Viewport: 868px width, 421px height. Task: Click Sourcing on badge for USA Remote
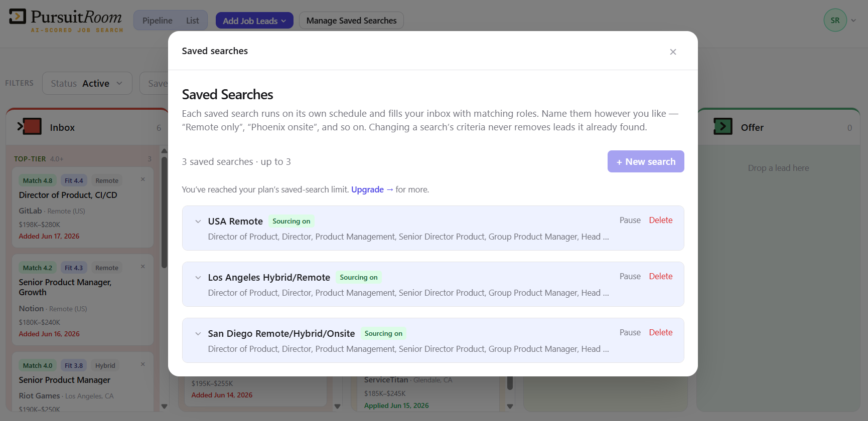pyautogui.click(x=292, y=221)
